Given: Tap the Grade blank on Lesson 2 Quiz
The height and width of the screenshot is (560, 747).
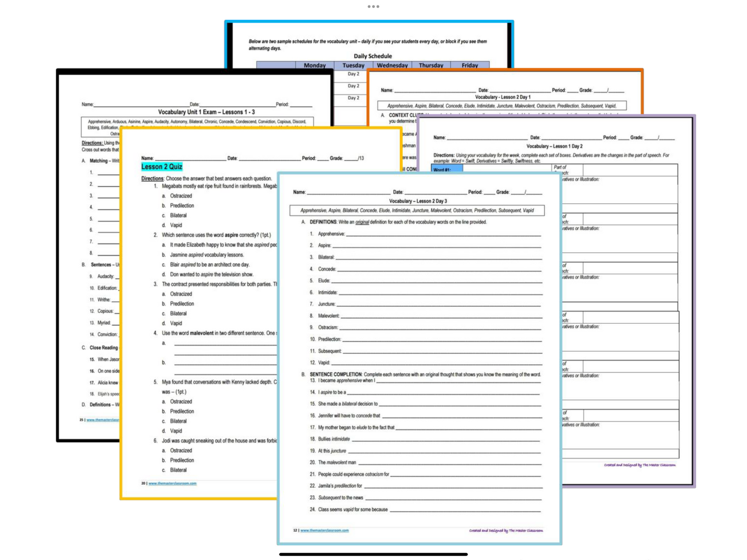Looking at the screenshot, I should pyautogui.click(x=351, y=158).
